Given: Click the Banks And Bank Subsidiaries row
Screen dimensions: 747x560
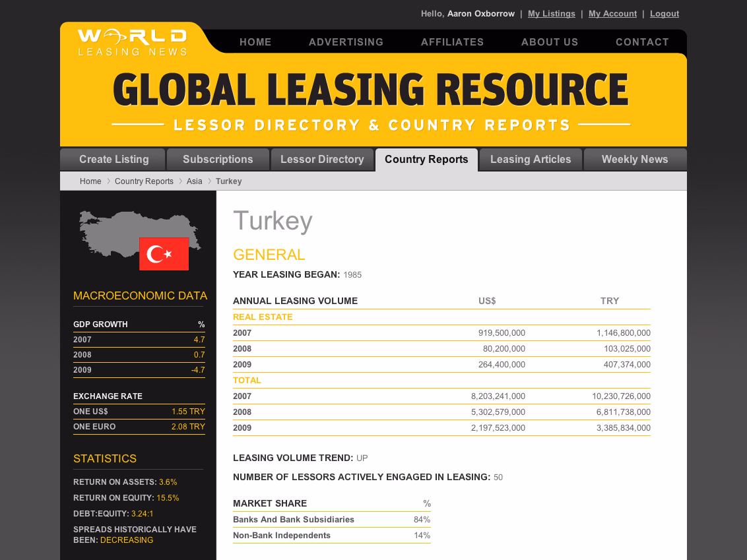Looking at the screenshot, I should (331, 520).
